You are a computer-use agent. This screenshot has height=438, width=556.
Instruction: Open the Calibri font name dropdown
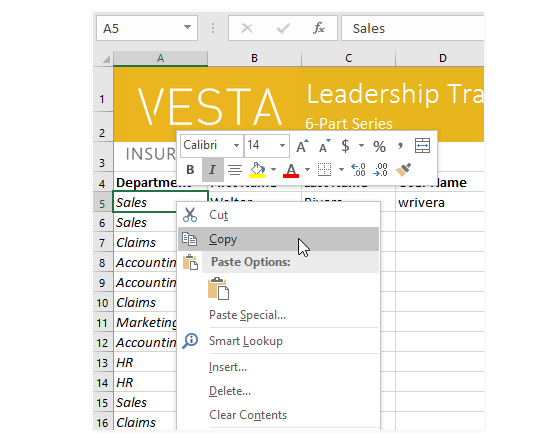236,145
